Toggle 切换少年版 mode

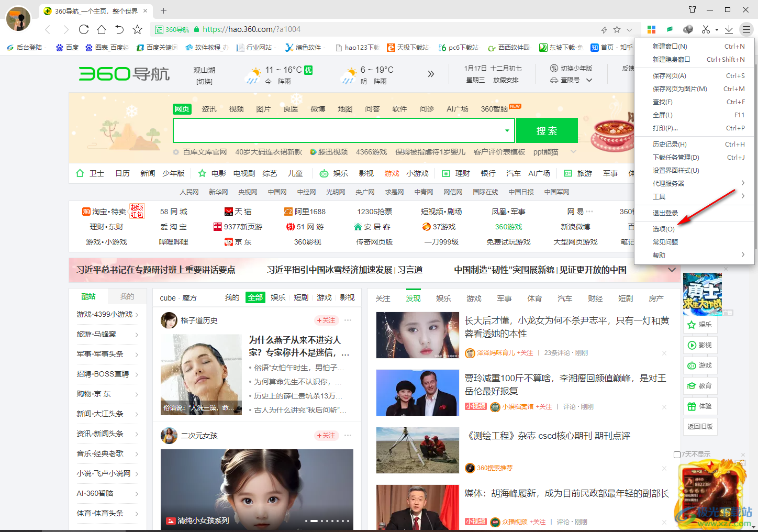[x=571, y=69]
